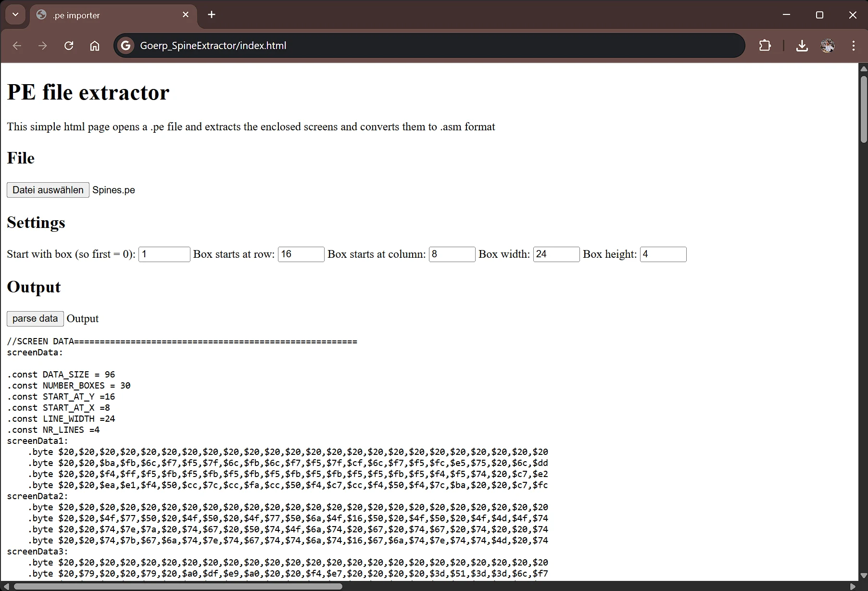The height and width of the screenshot is (591, 868).
Task: Open the browser downloads icon
Action: point(802,46)
